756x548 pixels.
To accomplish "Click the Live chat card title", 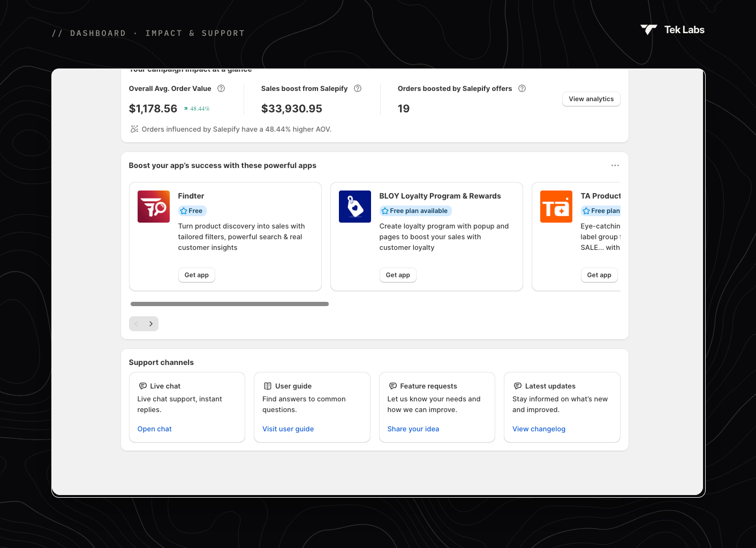I will pyautogui.click(x=165, y=386).
